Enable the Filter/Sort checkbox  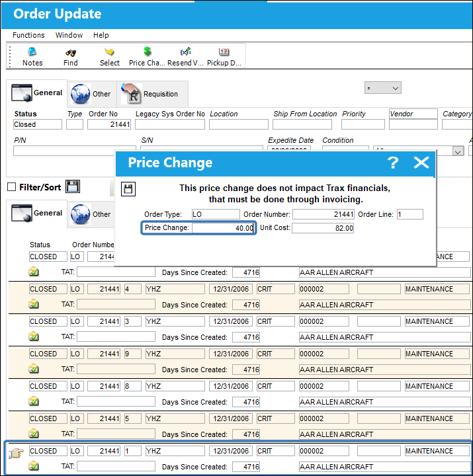tap(11, 187)
